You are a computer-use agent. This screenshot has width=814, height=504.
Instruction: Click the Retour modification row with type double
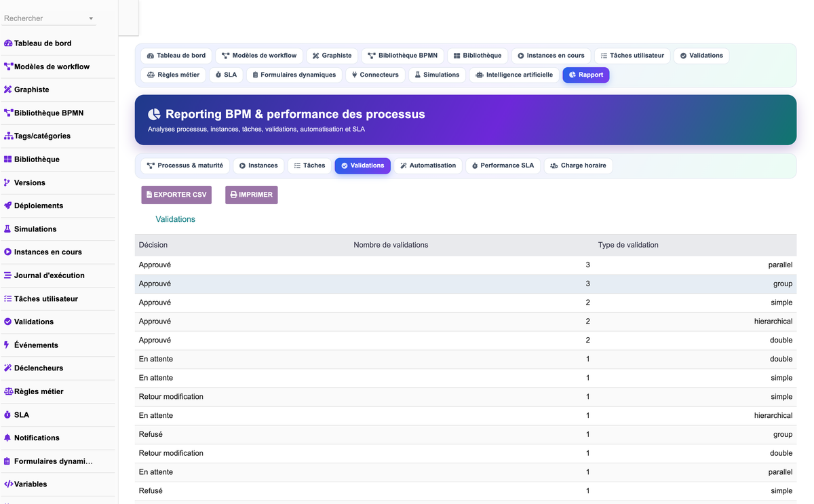465,453
